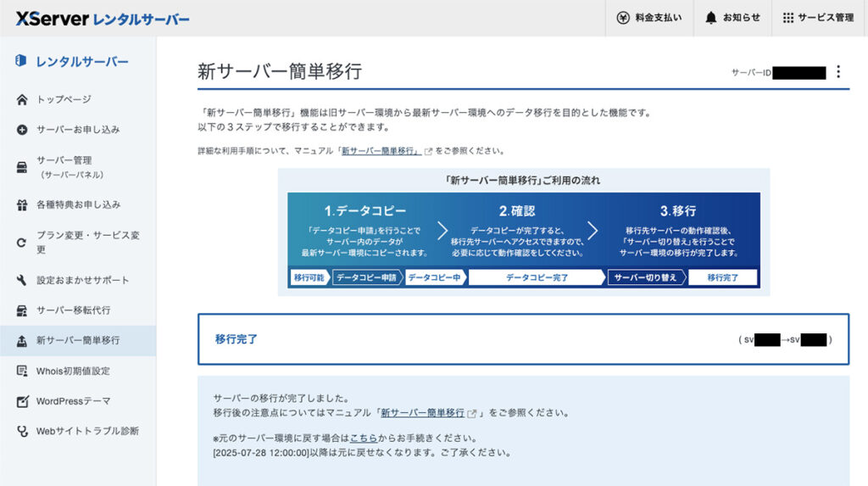Go to サーバーお申し込み in the sidebar
This screenshot has width=868, height=486.
click(78, 130)
